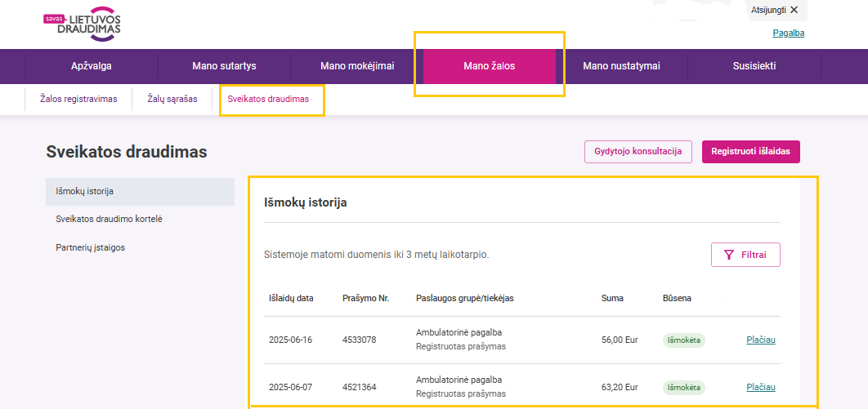Click the Išmokų istorija panel heading
Screen dimensions: 868x409
(306, 202)
